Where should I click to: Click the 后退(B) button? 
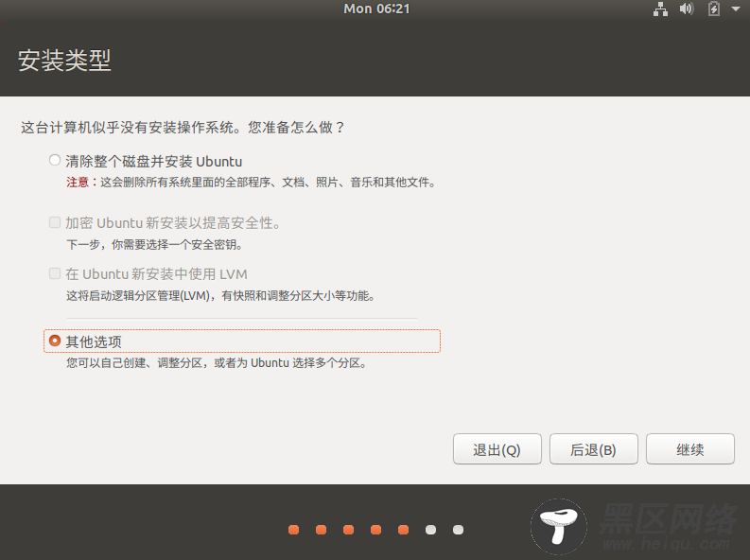[594, 449]
